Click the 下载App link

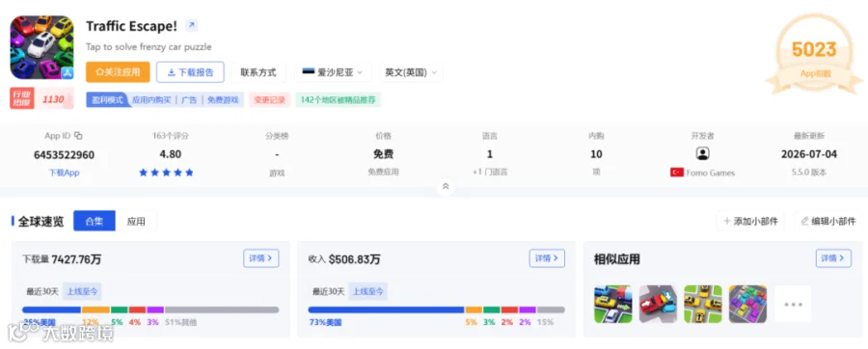(x=64, y=173)
